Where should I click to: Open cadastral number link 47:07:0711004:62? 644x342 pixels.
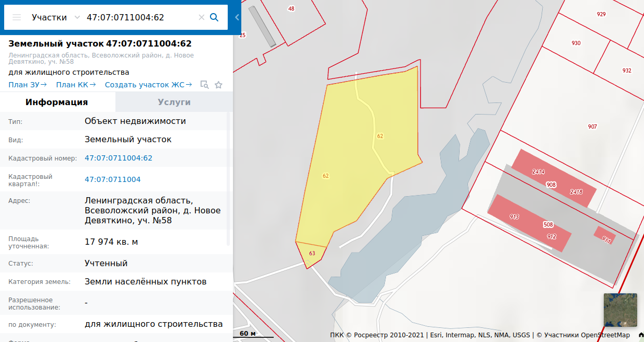point(119,158)
